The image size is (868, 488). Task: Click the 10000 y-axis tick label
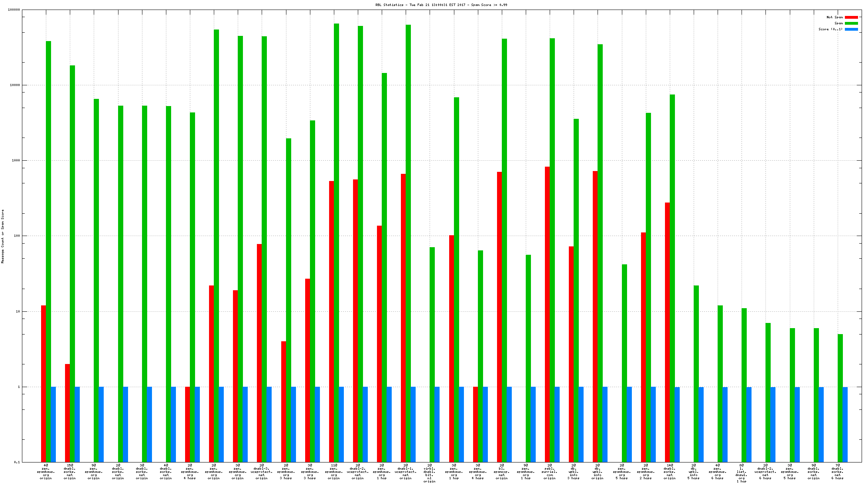tap(14, 85)
